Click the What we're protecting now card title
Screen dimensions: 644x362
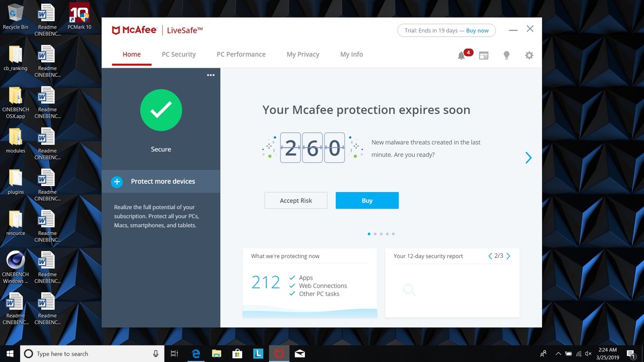click(x=285, y=256)
